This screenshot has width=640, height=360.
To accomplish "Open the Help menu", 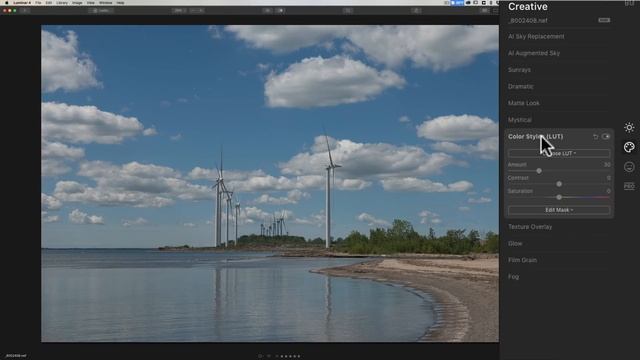I will click(x=120, y=2).
